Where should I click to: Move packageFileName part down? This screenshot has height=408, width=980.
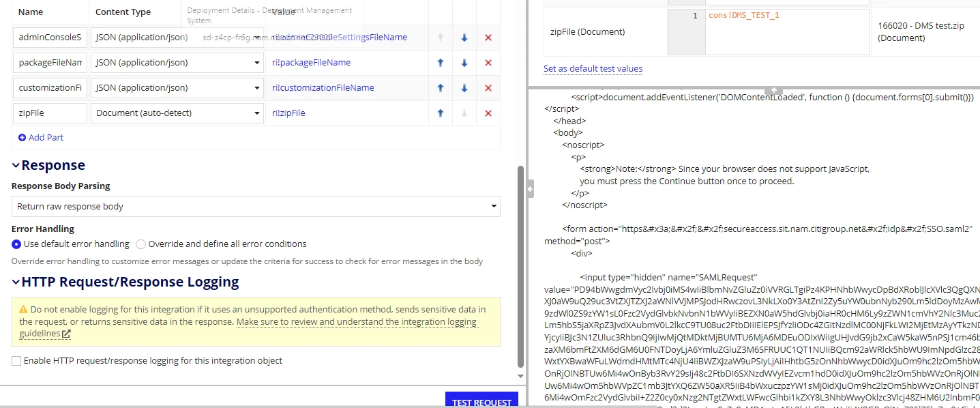coord(464,63)
